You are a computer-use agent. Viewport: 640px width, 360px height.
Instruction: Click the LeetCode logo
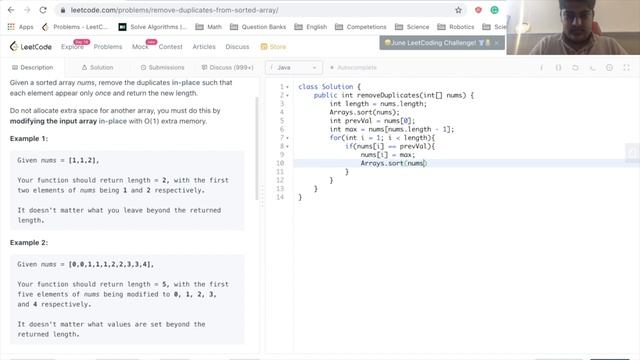point(31,47)
